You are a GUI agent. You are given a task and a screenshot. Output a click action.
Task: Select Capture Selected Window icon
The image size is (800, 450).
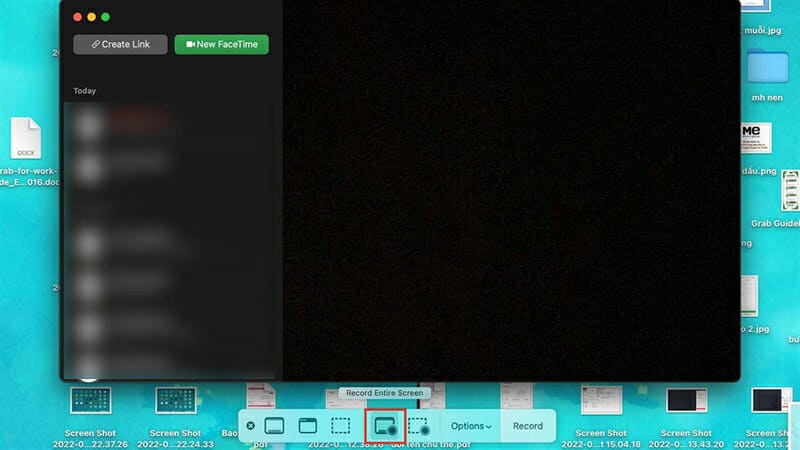308,426
